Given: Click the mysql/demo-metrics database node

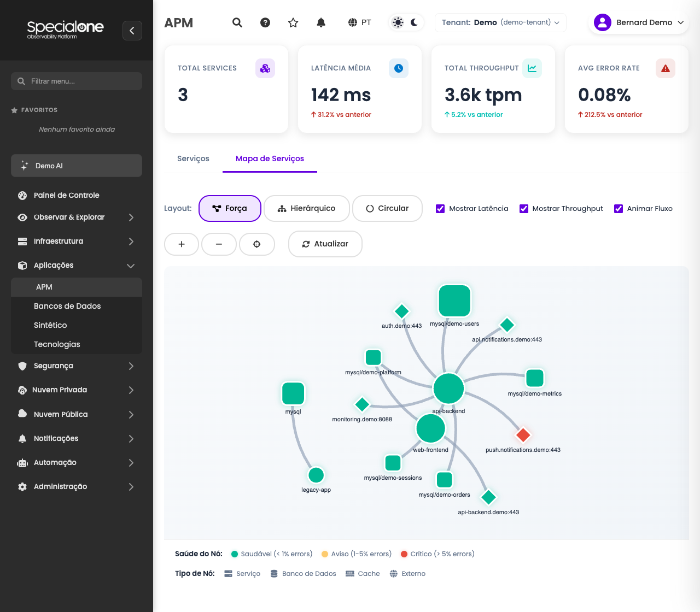Looking at the screenshot, I should pyautogui.click(x=535, y=378).
